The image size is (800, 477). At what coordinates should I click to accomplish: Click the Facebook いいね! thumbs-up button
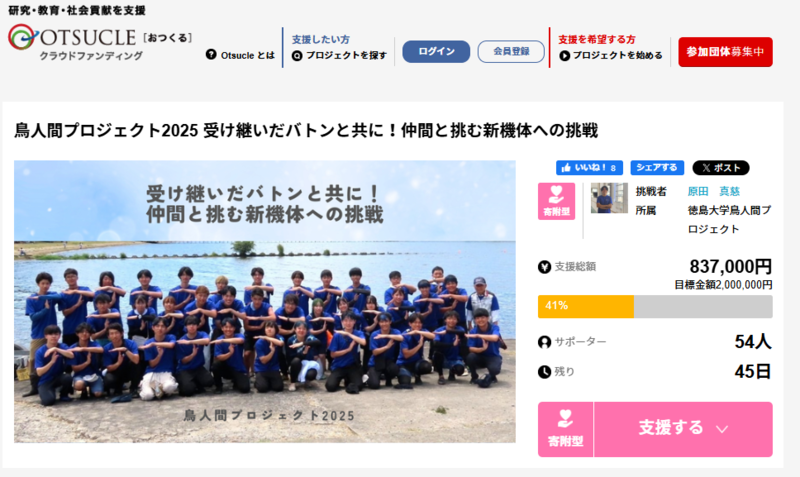[589, 167]
